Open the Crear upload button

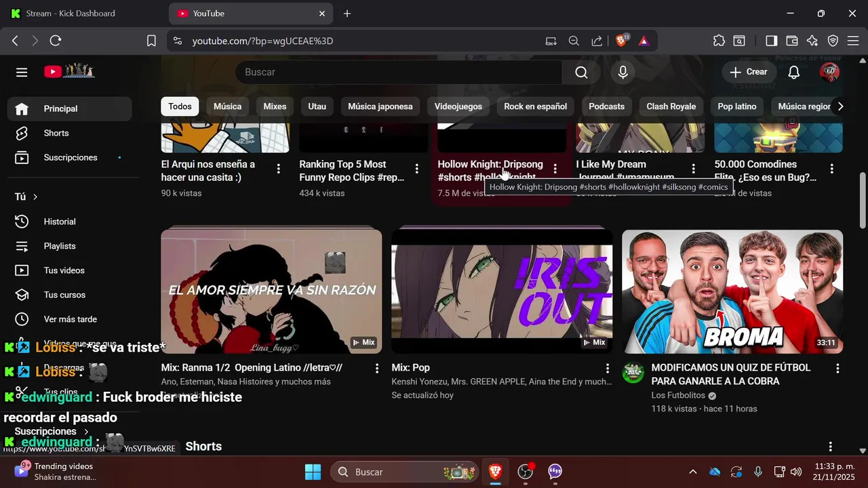tap(749, 72)
